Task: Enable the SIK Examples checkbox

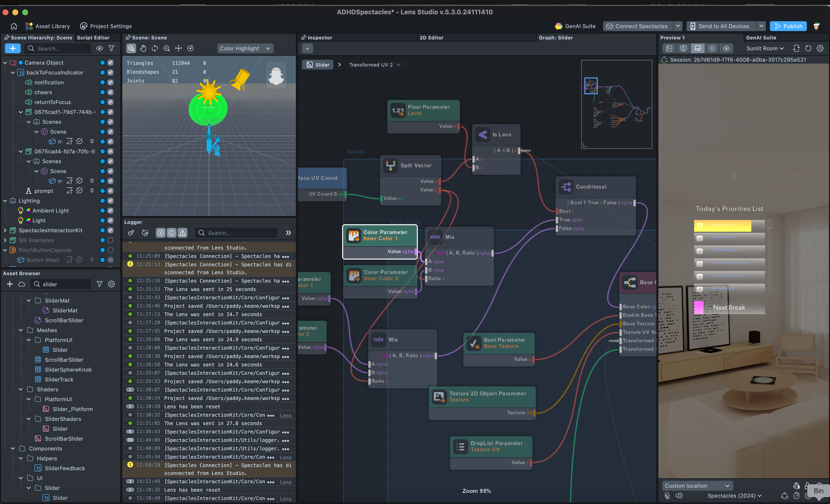Action: (x=110, y=240)
